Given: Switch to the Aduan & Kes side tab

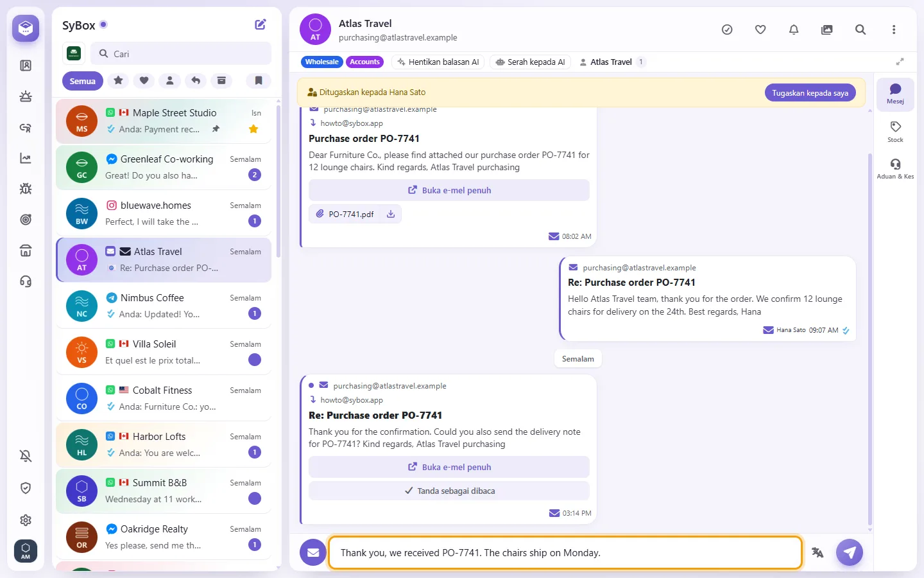Looking at the screenshot, I should pos(896,168).
